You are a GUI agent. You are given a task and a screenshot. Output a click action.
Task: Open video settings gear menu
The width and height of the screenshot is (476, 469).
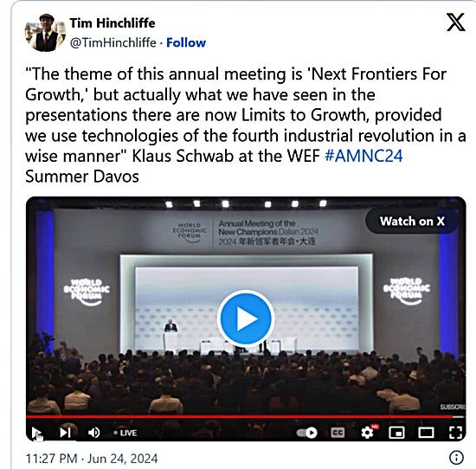(368, 433)
